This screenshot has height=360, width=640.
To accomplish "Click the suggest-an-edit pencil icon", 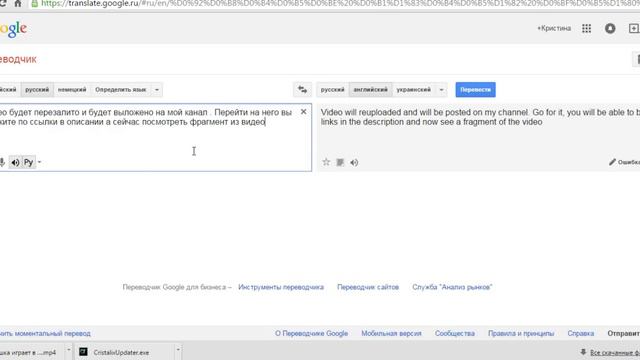I will [612, 162].
